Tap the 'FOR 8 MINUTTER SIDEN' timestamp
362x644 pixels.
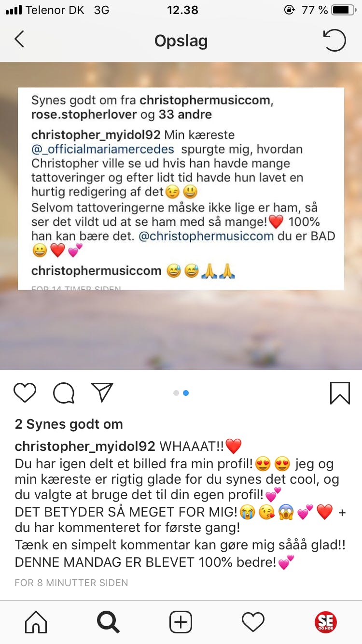pyautogui.click(x=71, y=583)
